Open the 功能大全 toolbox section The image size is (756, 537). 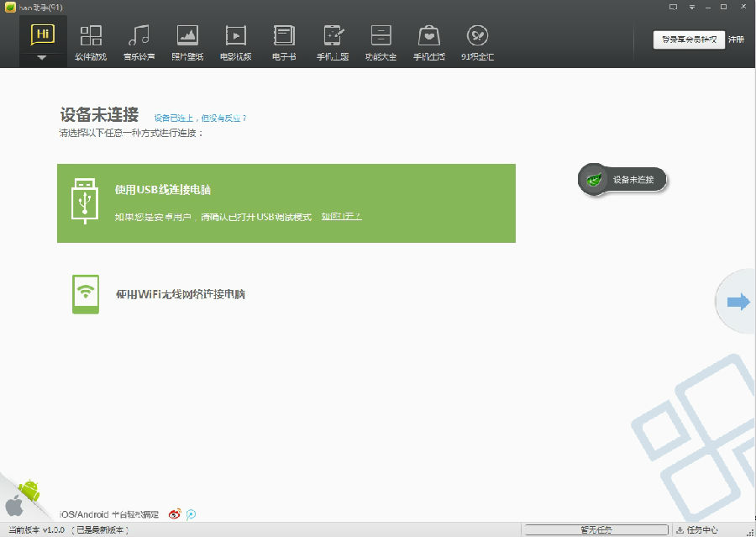[x=381, y=40]
